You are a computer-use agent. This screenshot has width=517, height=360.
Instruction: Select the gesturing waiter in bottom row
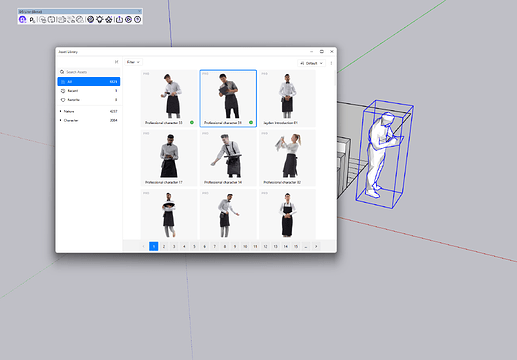pyautogui.click(x=228, y=214)
